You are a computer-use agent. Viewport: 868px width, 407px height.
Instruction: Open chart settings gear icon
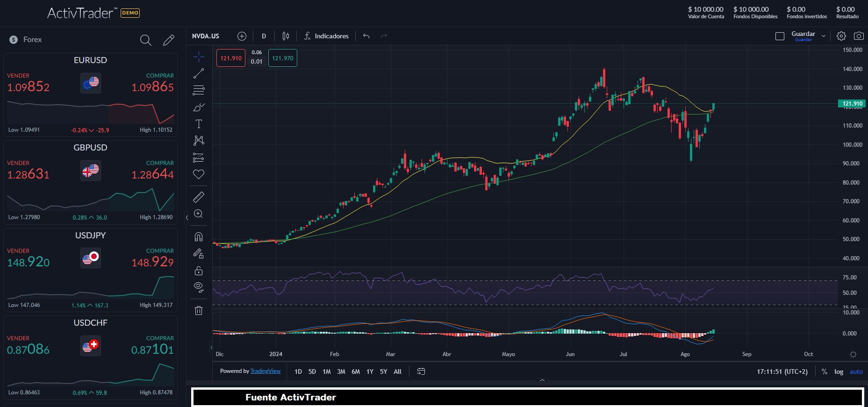841,36
